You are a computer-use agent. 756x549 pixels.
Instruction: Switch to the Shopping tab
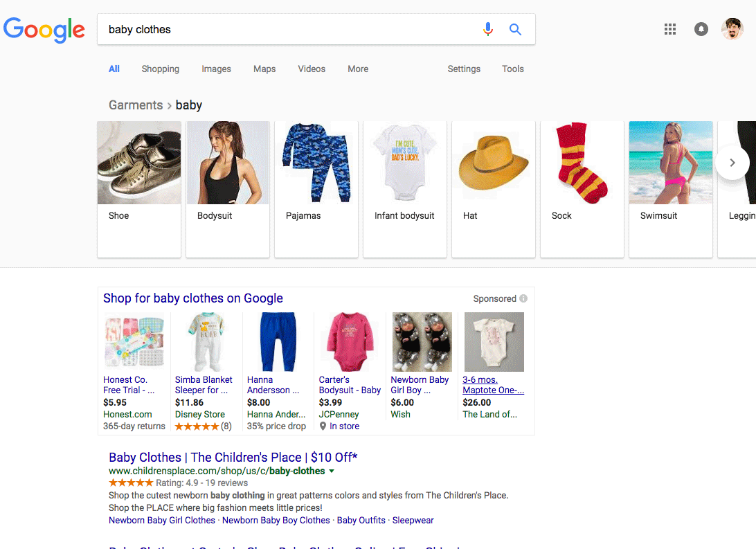[160, 69]
